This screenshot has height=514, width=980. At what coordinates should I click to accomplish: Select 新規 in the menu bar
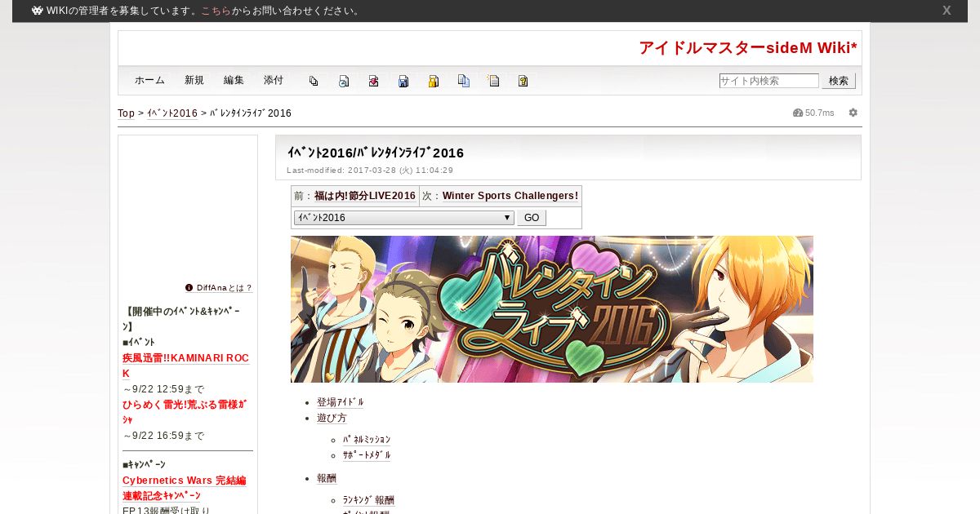coord(194,81)
